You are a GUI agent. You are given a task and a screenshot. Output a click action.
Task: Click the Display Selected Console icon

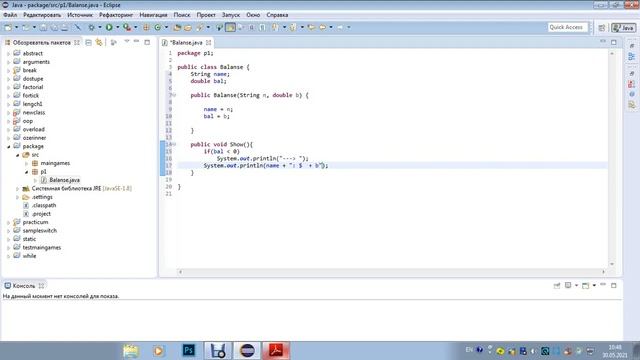[x=568, y=285]
